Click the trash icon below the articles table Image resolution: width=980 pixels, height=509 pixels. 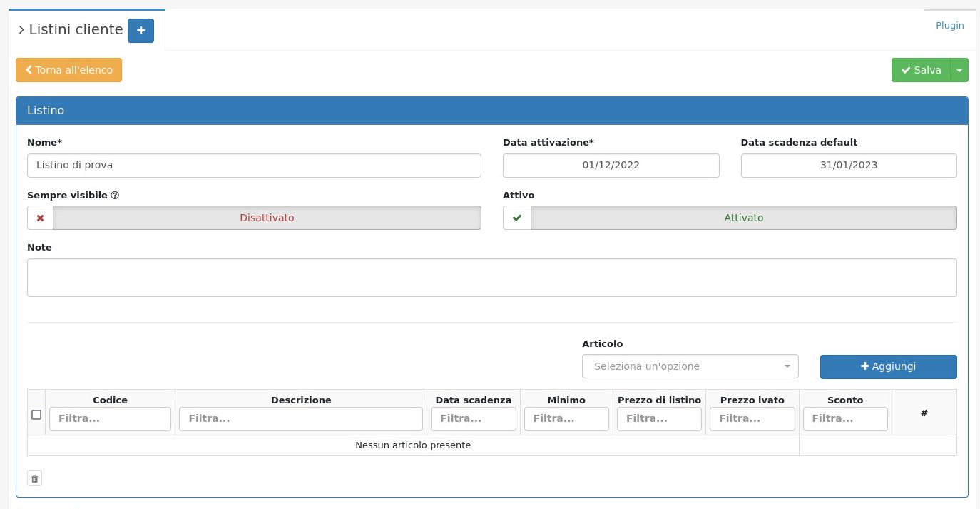pyautogui.click(x=34, y=478)
